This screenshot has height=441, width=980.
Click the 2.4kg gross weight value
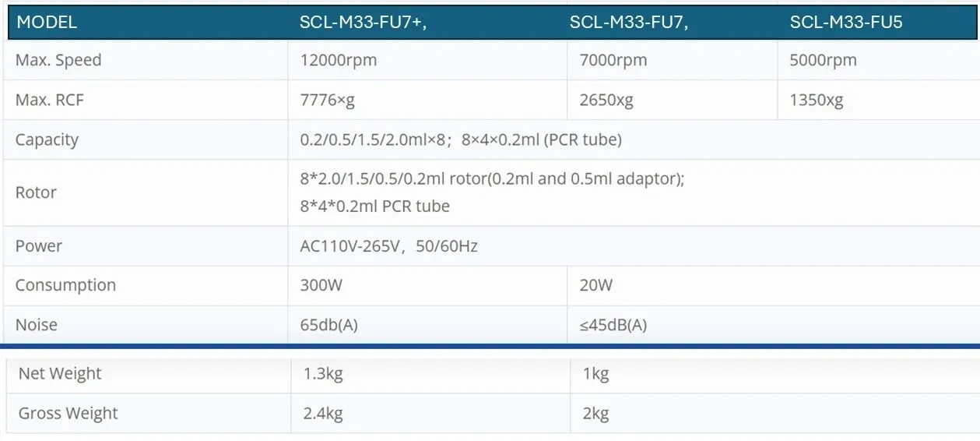pos(323,413)
